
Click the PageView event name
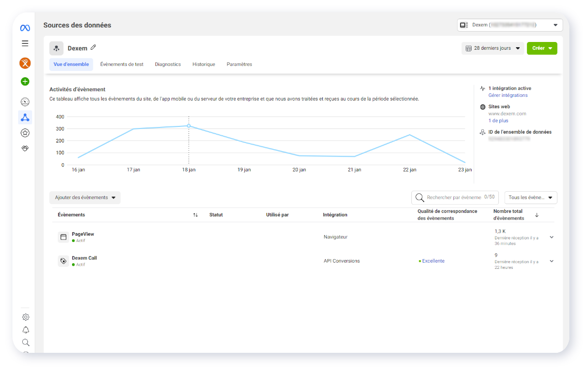83,234
